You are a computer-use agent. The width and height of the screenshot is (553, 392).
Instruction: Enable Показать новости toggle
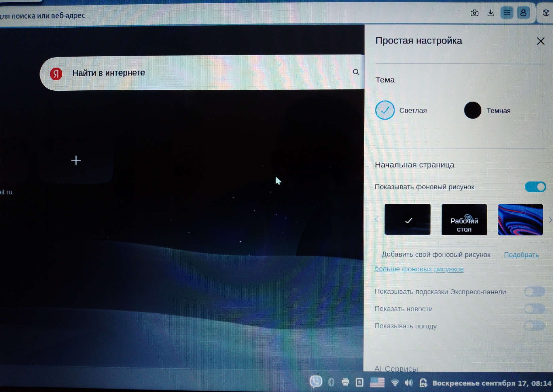tap(535, 309)
